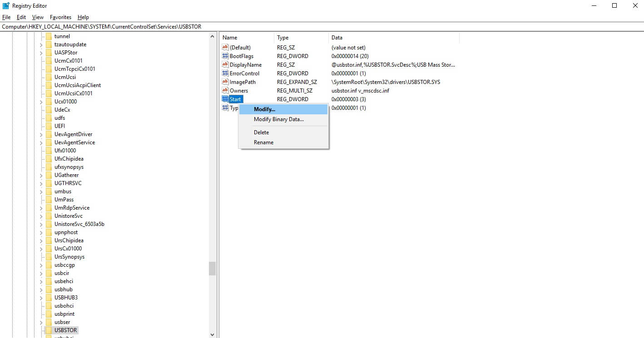This screenshot has width=644, height=338.
Task: Click the Type column header
Action: (302, 38)
